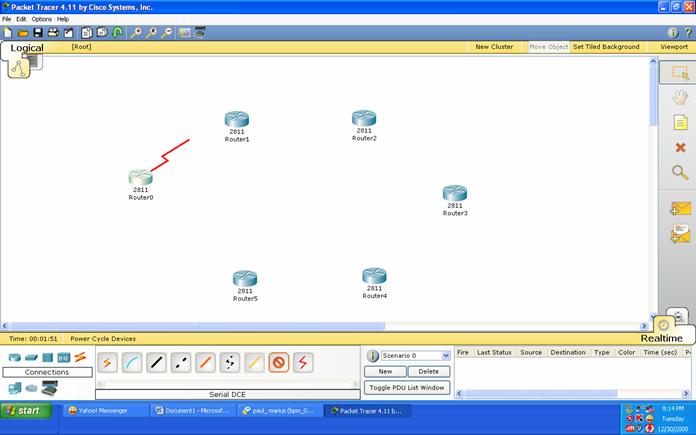Select the Inspect magnifier tool
This screenshot has height=435, width=696.
pyautogui.click(x=680, y=172)
